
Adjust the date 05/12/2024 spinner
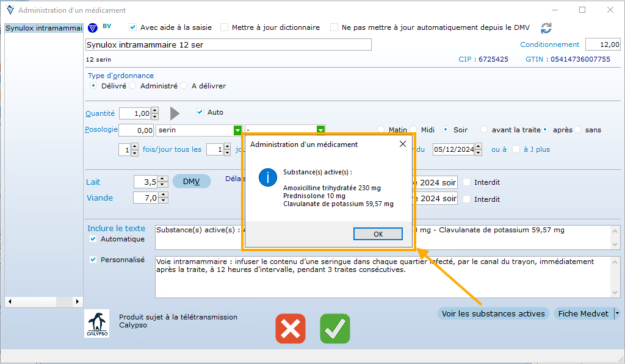click(x=479, y=149)
